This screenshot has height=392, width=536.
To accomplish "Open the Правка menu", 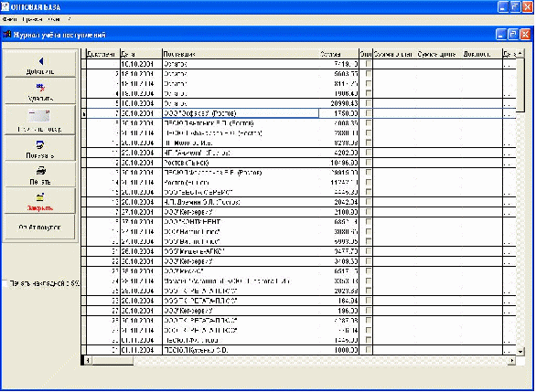I will tap(33, 19).
